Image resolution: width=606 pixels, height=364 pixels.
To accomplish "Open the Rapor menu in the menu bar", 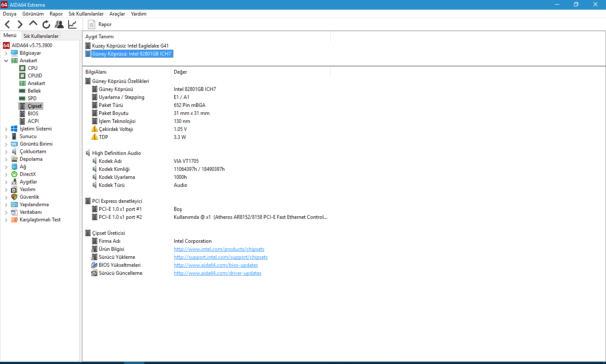I will point(56,14).
